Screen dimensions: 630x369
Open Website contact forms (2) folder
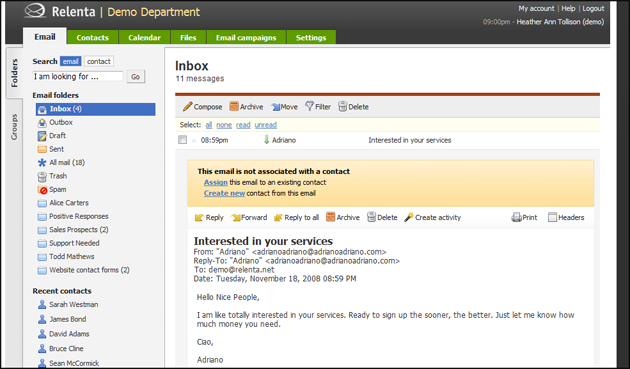[x=89, y=270]
